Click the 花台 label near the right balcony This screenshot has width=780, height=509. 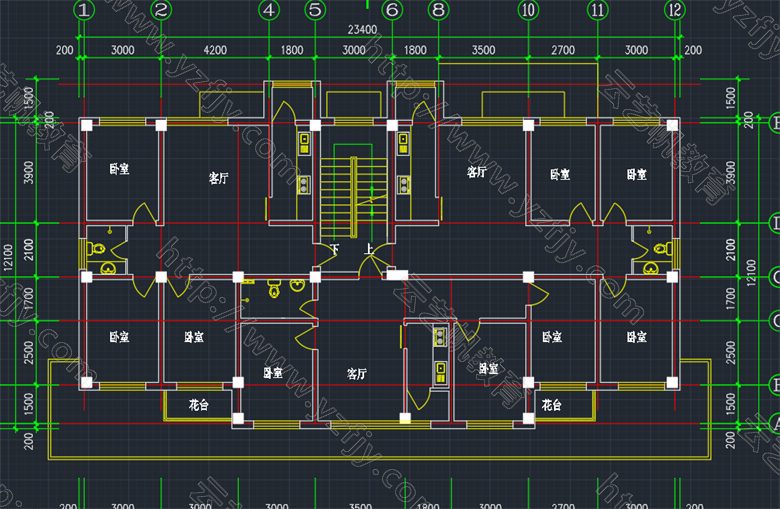point(551,405)
